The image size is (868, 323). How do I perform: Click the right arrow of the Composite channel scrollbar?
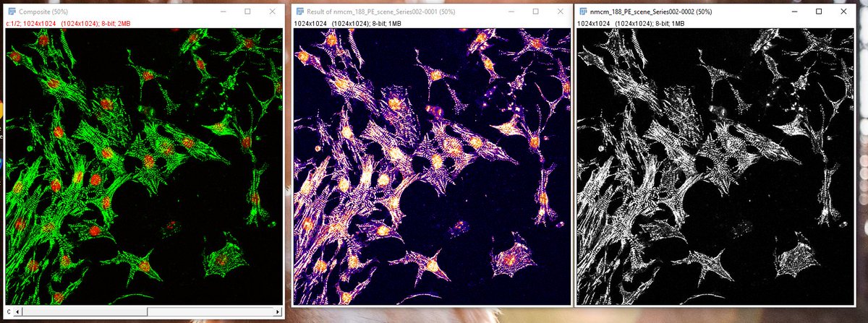coord(277,311)
